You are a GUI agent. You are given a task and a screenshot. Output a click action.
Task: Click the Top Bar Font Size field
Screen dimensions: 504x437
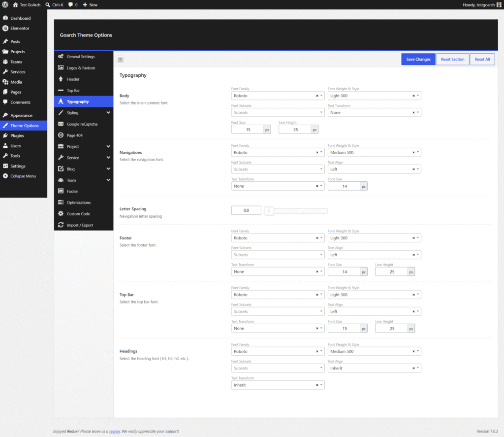tap(344, 329)
